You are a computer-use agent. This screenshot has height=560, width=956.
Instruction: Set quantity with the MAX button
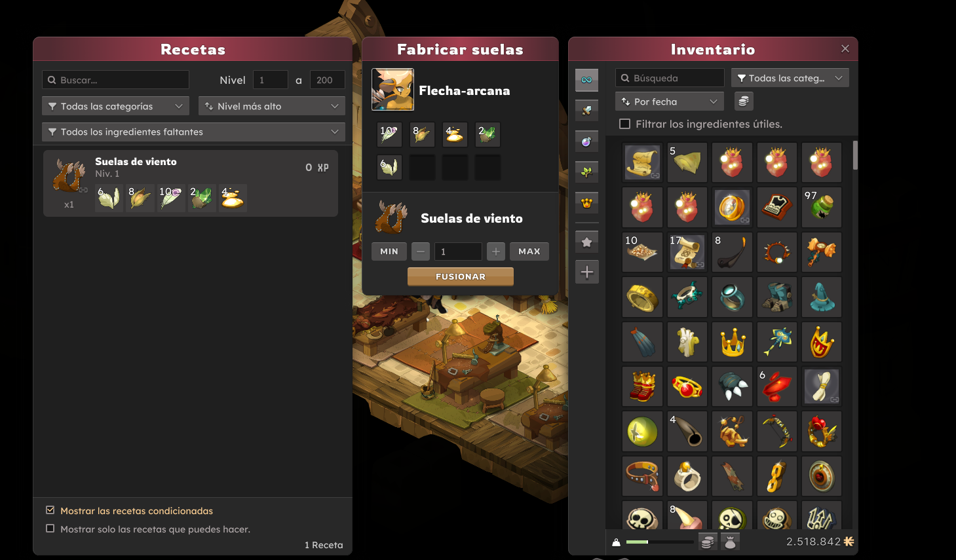pyautogui.click(x=529, y=252)
